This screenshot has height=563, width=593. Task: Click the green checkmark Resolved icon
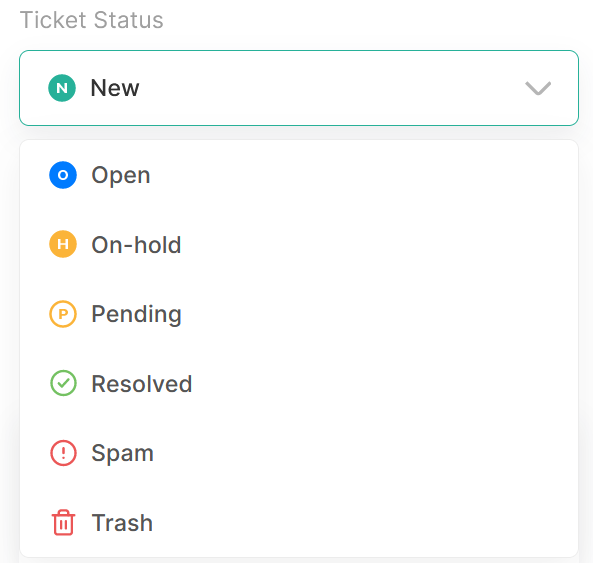63,383
